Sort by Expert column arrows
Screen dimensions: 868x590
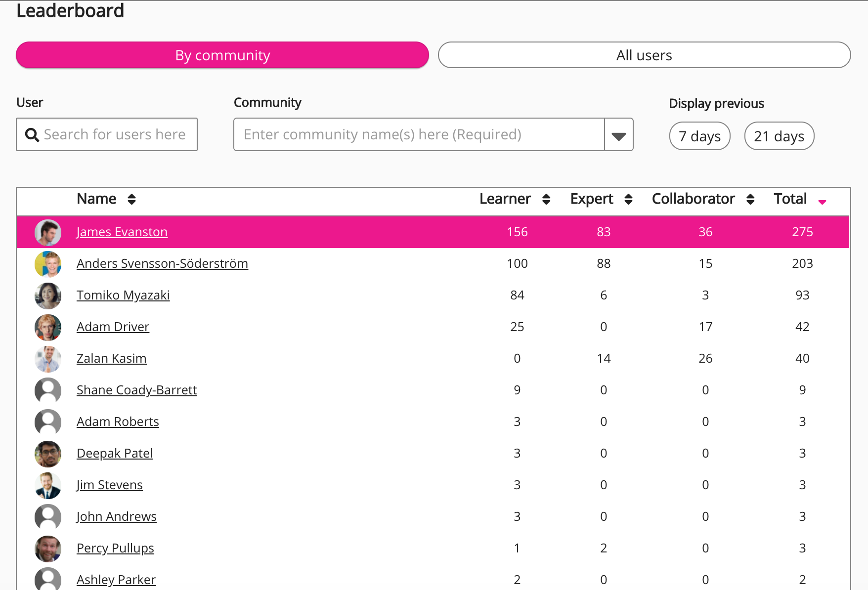628,199
